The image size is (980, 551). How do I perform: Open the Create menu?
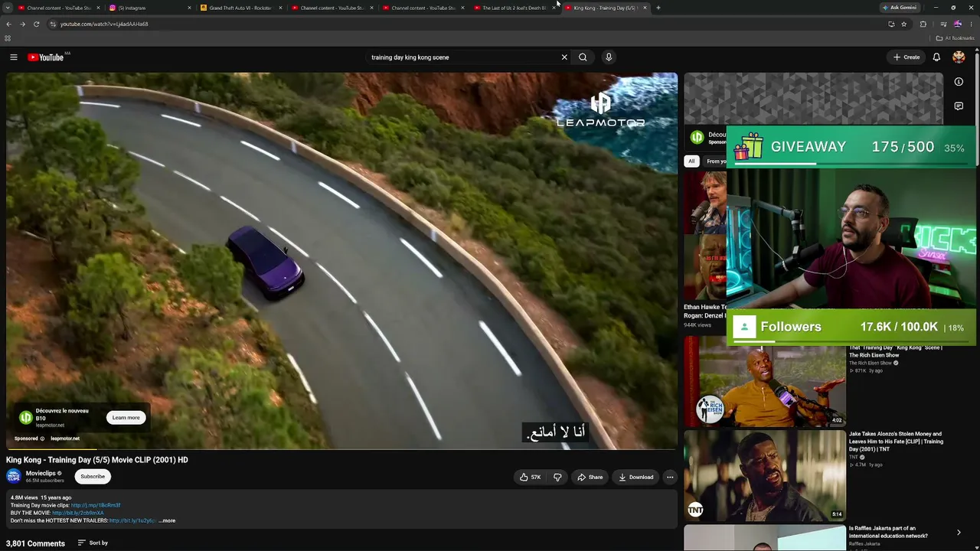[x=906, y=57]
